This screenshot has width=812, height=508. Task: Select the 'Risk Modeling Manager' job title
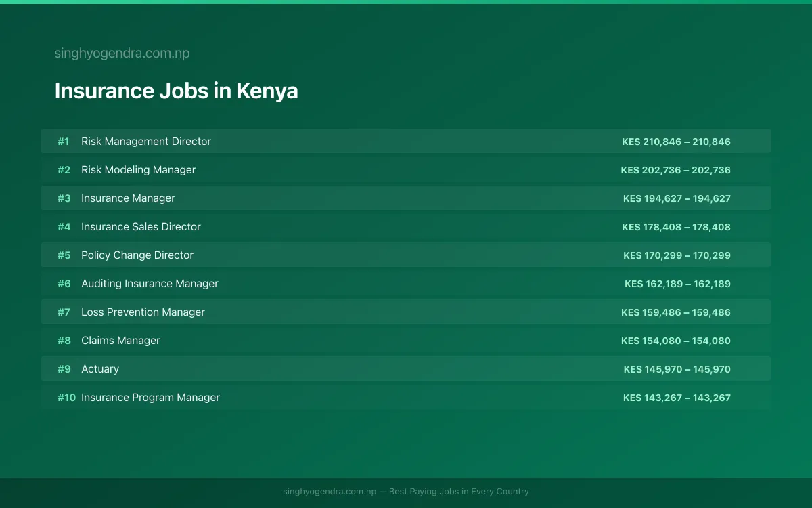pyautogui.click(x=138, y=170)
